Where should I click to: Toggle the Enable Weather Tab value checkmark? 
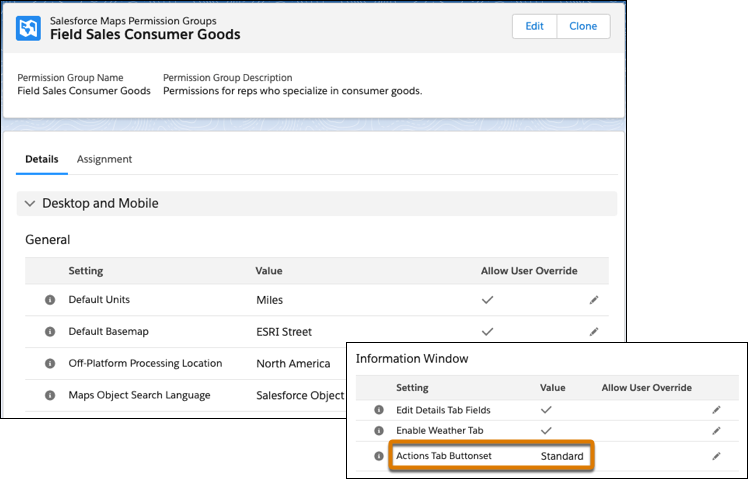(546, 430)
